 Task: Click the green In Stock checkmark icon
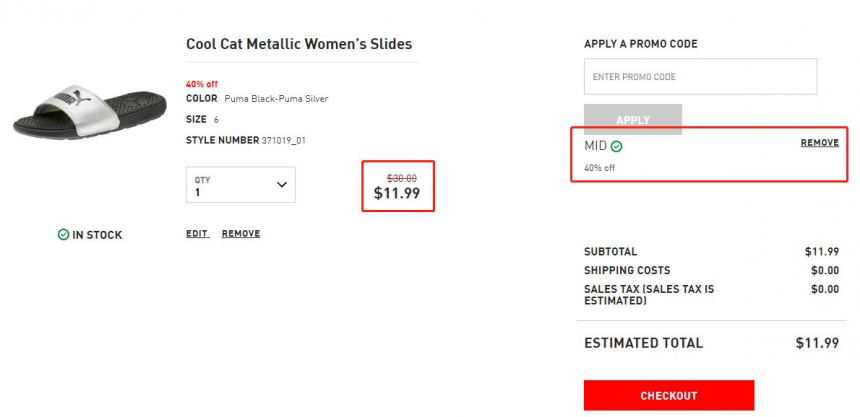click(x=63, y=235)
